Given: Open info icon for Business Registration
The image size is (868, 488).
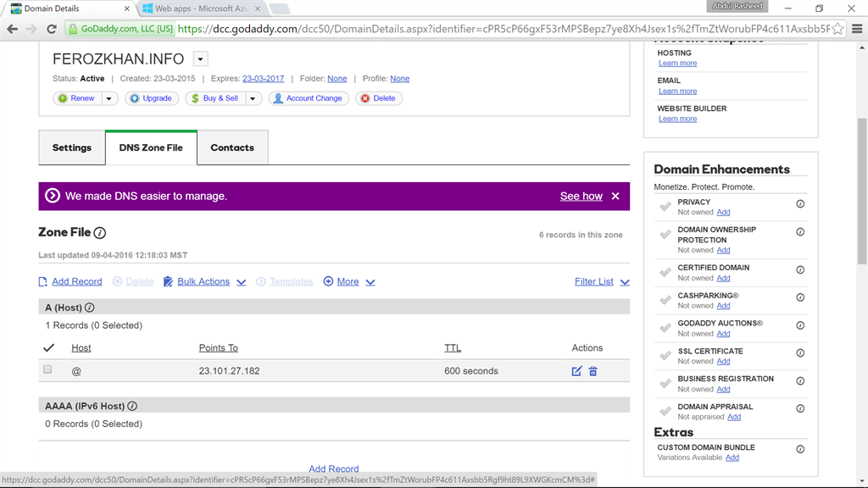Looking at the screenshot, I should 800,381.
